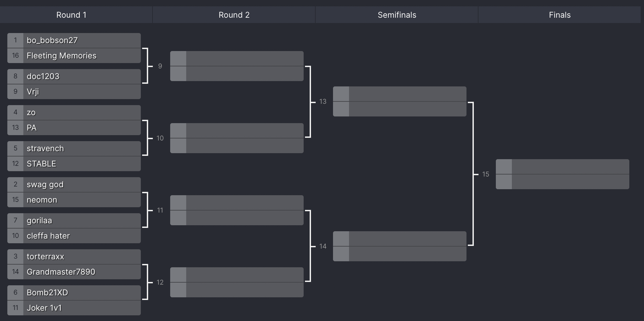Open match number 9 label

[x=160, y=66]
